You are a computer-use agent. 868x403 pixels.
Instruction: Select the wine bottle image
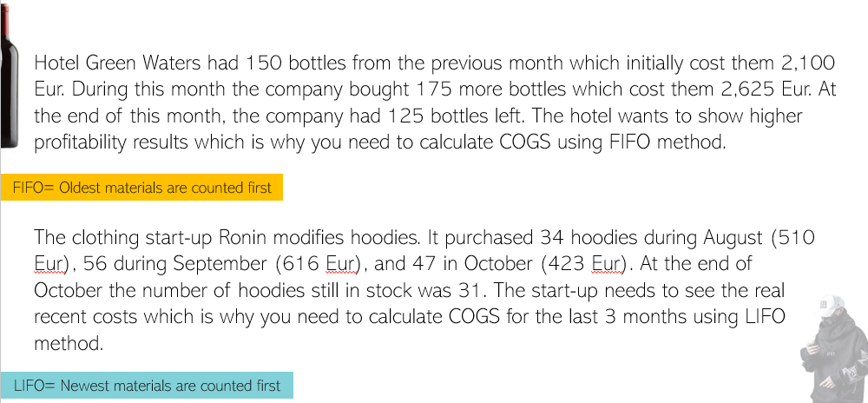click(x=10, y=76)
